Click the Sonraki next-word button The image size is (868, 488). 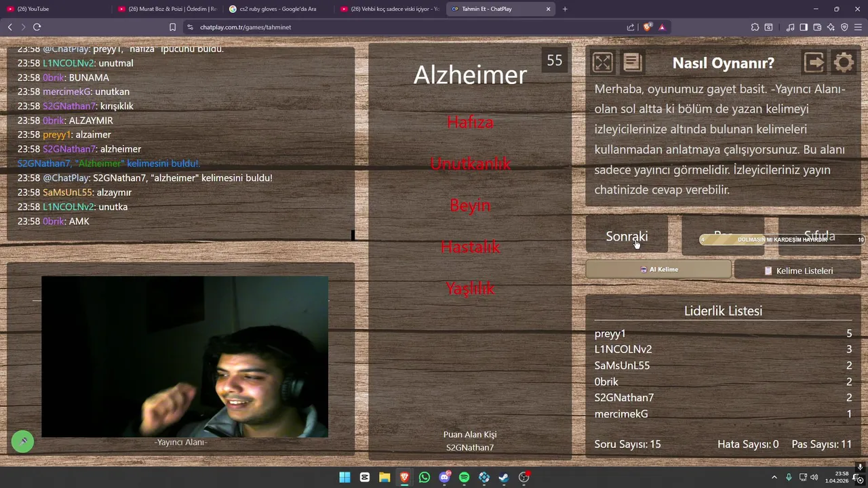point(627,236)
